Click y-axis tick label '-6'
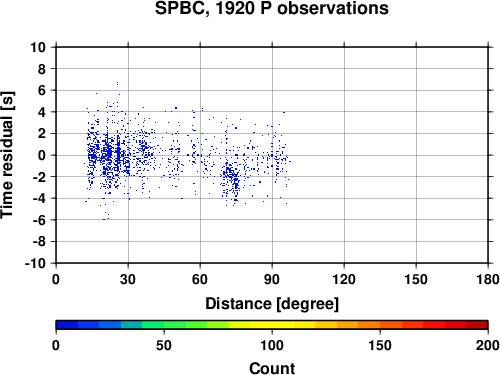 [x=39, y=220]
